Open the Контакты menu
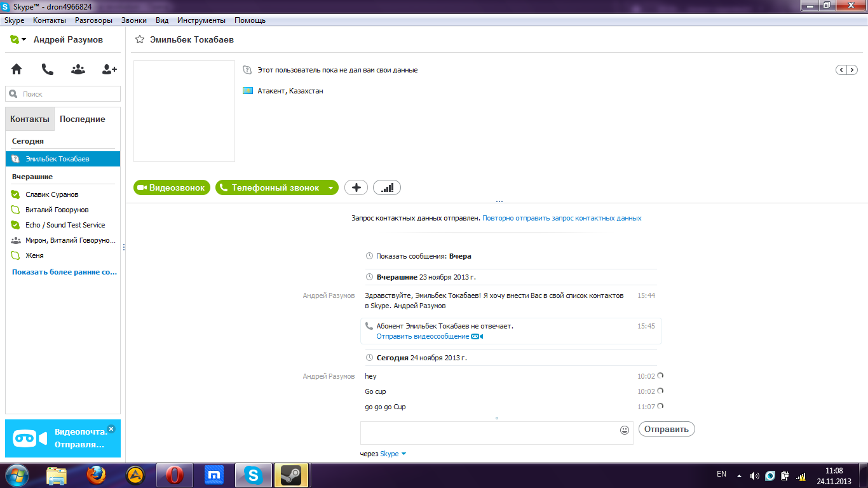 (50, 20)
